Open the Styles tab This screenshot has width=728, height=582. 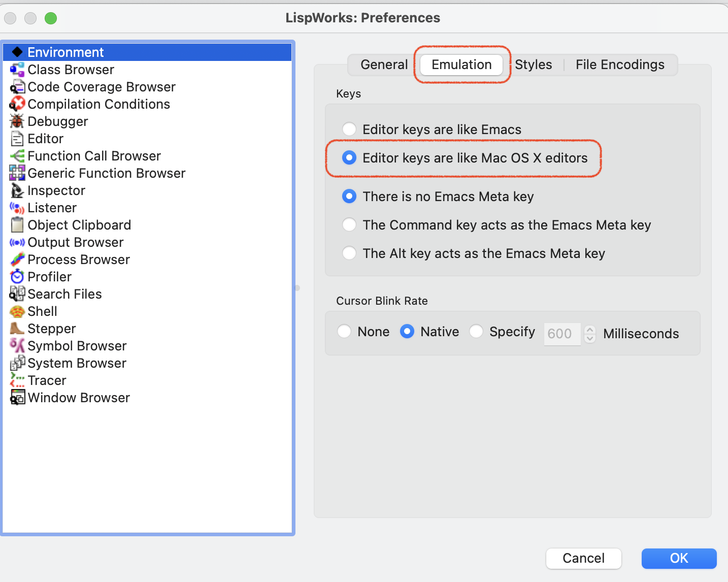pyautogui.click(x=533, y=64)
